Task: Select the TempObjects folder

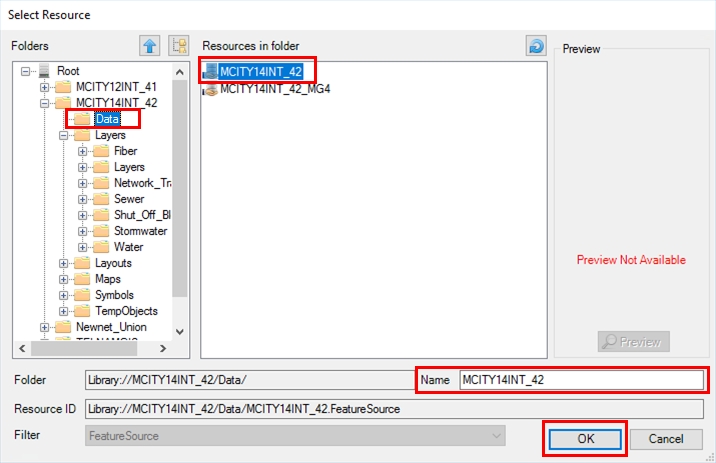Action: click(x=126, y=311)
